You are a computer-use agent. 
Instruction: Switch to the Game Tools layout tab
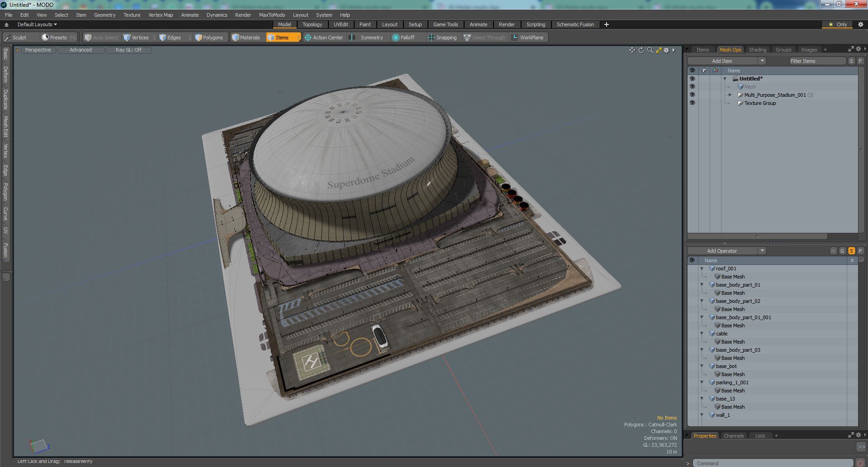pyautogui.click(x=446, y=24)
